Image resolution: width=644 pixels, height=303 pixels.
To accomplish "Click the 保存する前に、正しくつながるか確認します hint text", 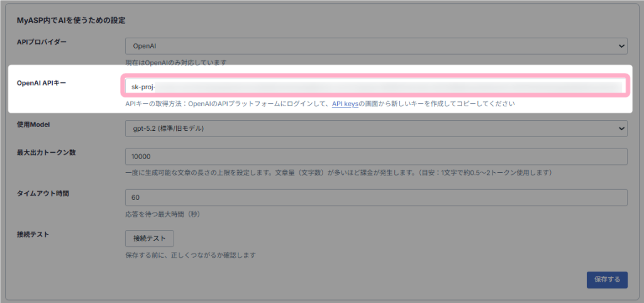I will 191,255.
